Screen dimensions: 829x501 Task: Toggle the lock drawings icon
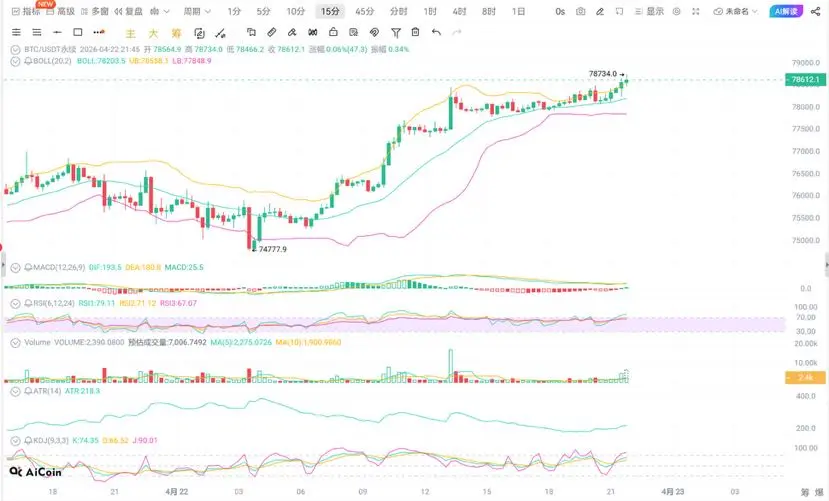click(x=333, y=32)
